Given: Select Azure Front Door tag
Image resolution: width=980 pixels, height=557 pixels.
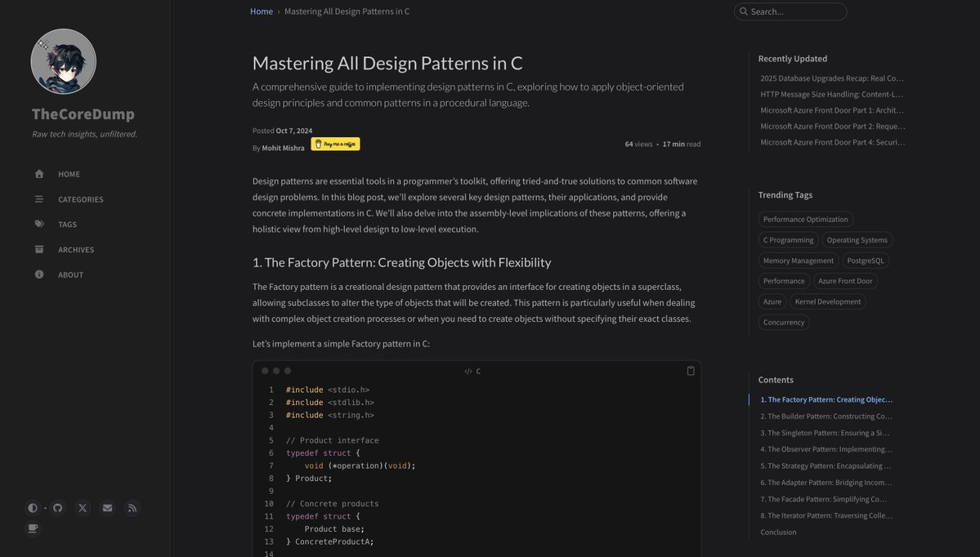Looking at the screenshot, I should [845, 281].
